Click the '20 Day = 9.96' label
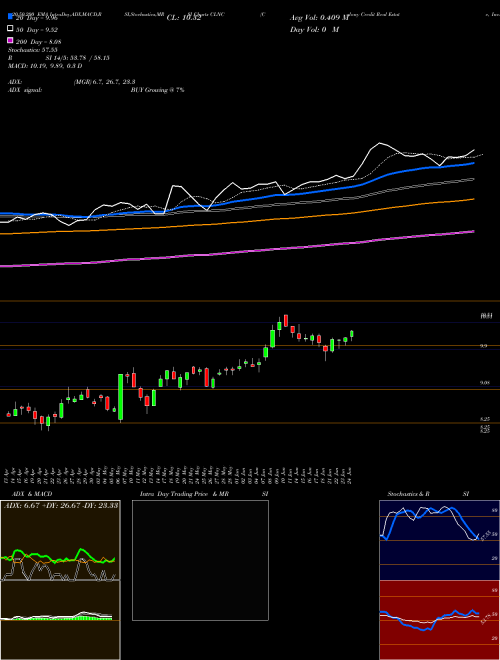 [x=39, y=18]
